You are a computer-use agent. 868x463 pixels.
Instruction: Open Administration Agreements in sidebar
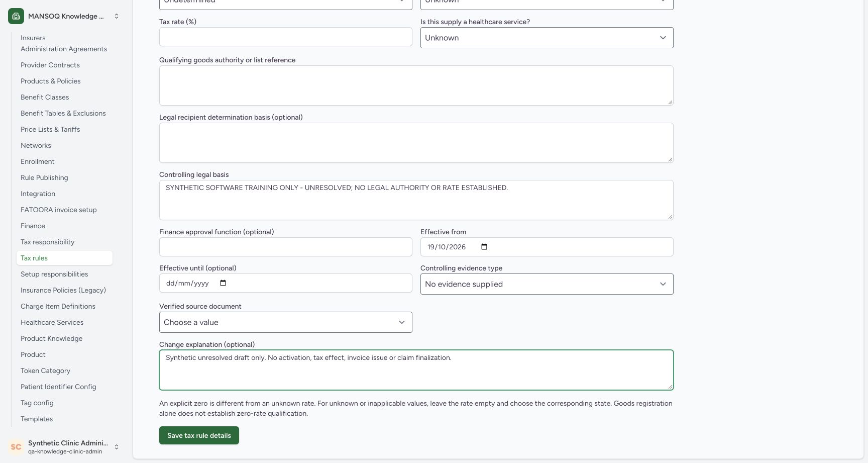(64, 49)
